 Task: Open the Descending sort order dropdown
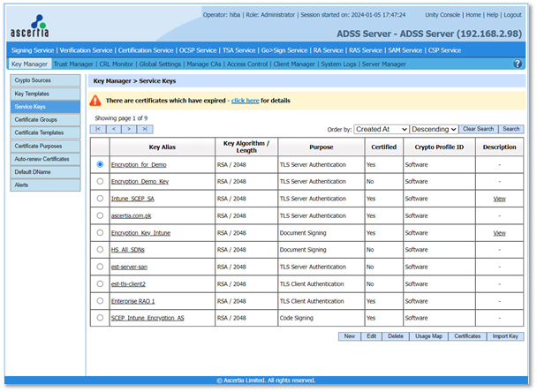pyautogui.click(x=434, y=129)
